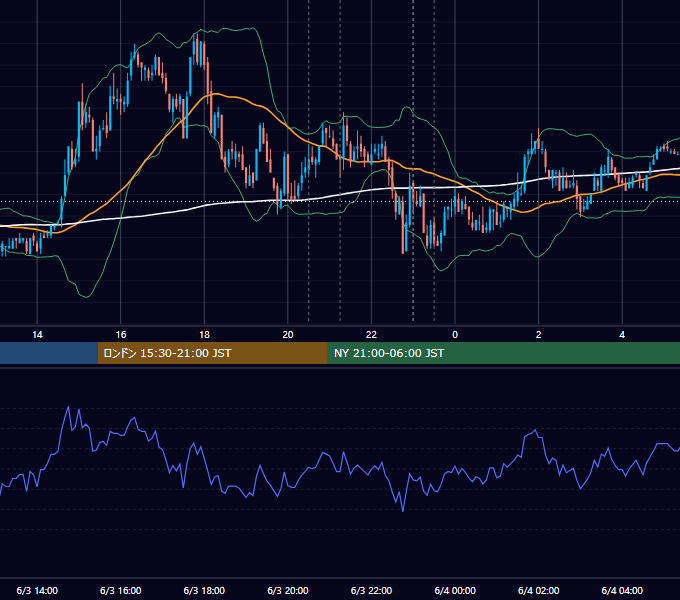Click the NY session bar 21:00-06:00 JST
Screen dimensions: 680x600
pyautogui.click(x=503, y=353)
